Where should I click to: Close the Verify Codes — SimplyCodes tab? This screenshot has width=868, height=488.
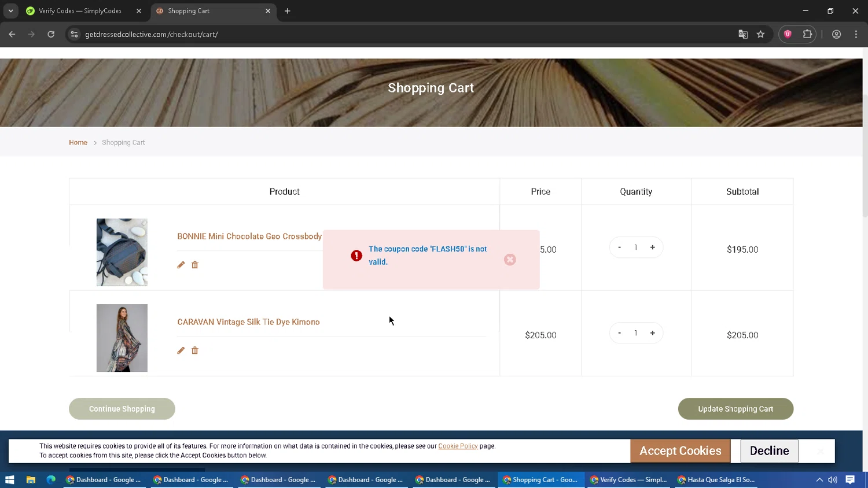(139, 11)
